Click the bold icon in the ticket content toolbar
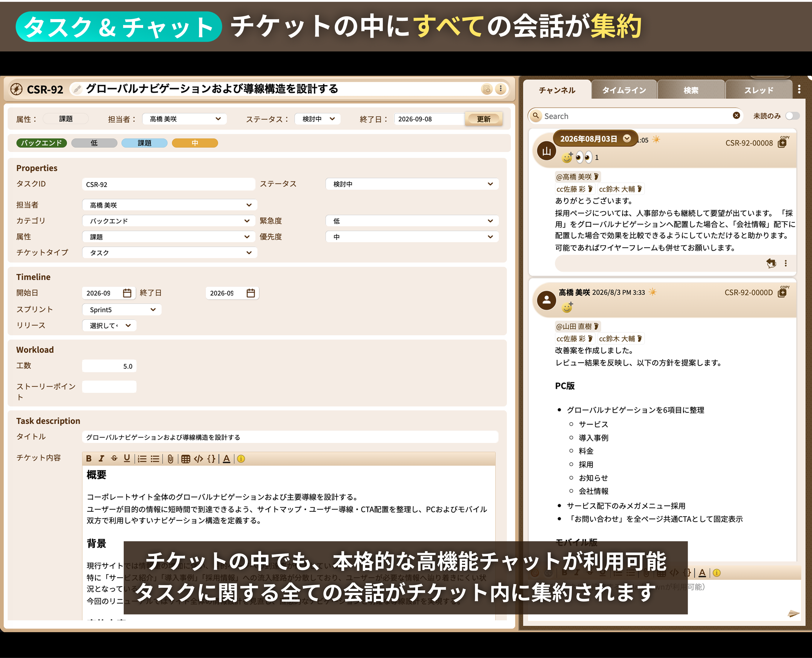The width and height of the screenshot is (812, 658). 89,459
